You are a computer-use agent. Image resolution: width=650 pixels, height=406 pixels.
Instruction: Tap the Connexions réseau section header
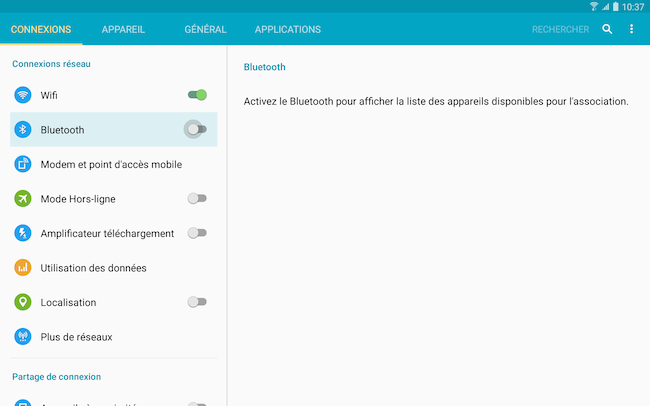(x=51, y=64)
